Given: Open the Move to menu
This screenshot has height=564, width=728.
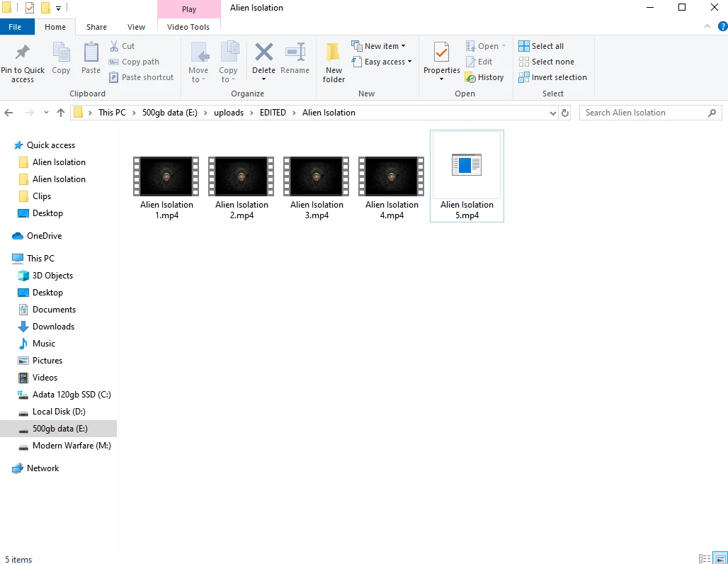Looking at the screenshot, I should pos(198,63).
